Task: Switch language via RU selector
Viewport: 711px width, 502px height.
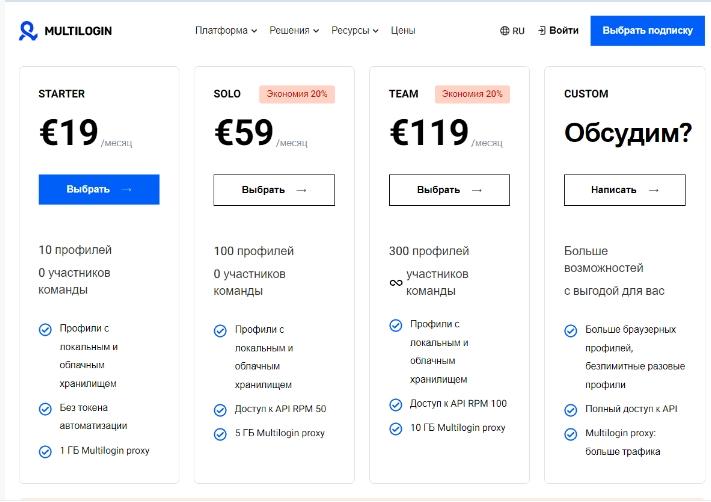Action: click(512, 31)
